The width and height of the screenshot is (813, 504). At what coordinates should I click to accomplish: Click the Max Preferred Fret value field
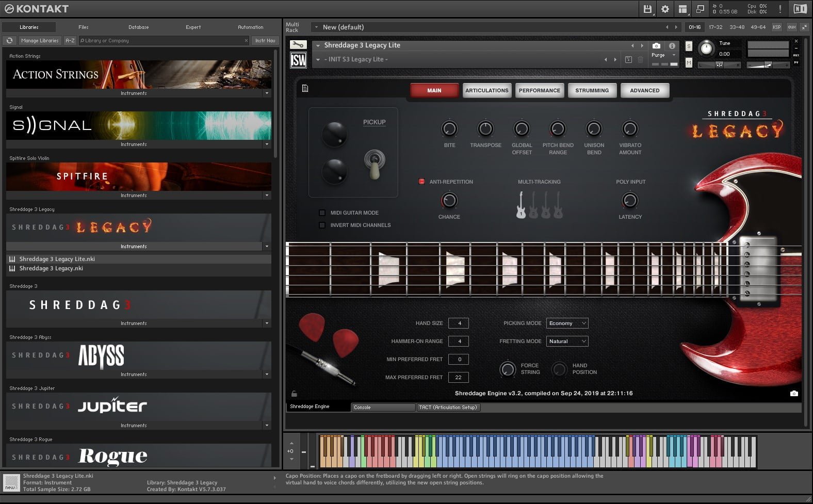point(459,377)
